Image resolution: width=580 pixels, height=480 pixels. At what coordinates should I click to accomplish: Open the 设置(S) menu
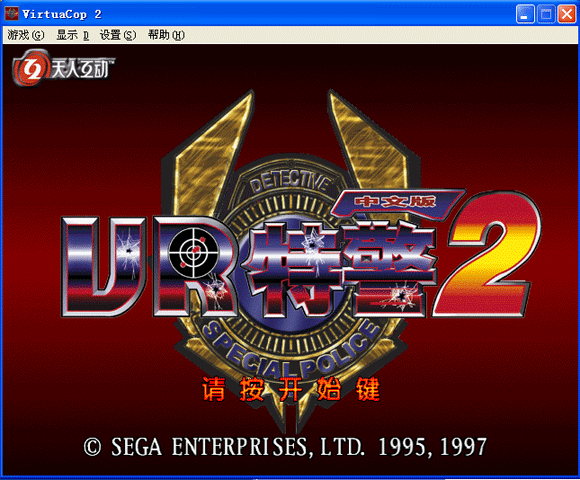118,35
